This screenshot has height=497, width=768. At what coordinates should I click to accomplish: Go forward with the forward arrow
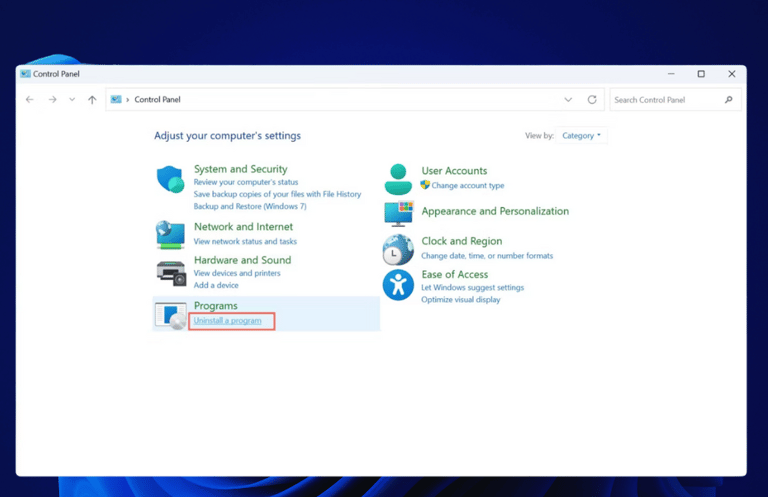52,99
